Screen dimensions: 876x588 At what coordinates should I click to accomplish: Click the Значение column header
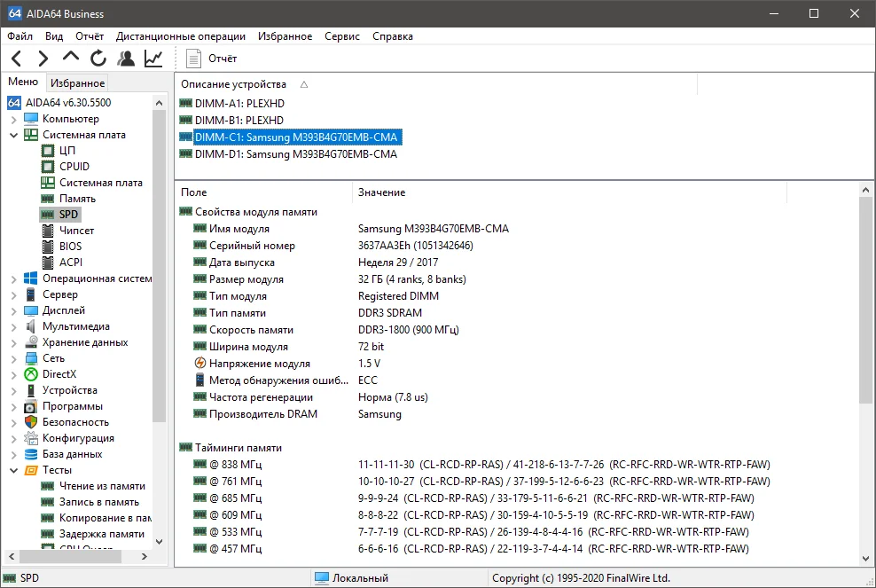[x=381, y=192]
